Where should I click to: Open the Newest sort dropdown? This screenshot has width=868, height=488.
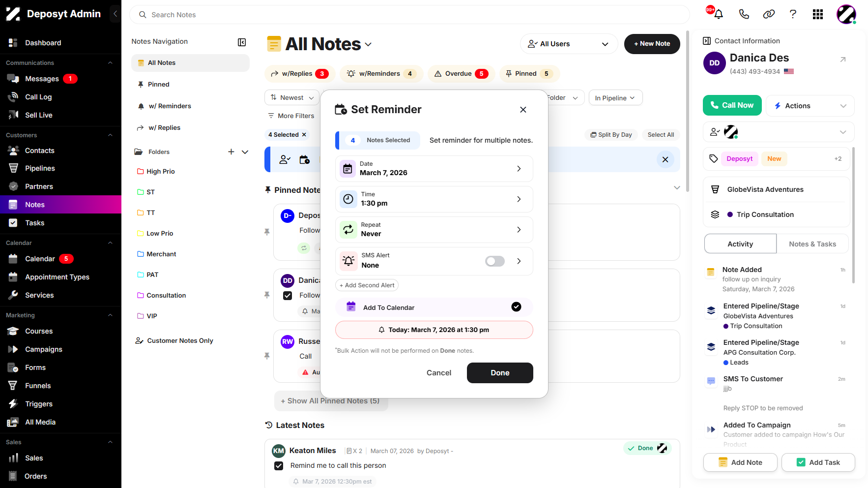click(292, 98)
